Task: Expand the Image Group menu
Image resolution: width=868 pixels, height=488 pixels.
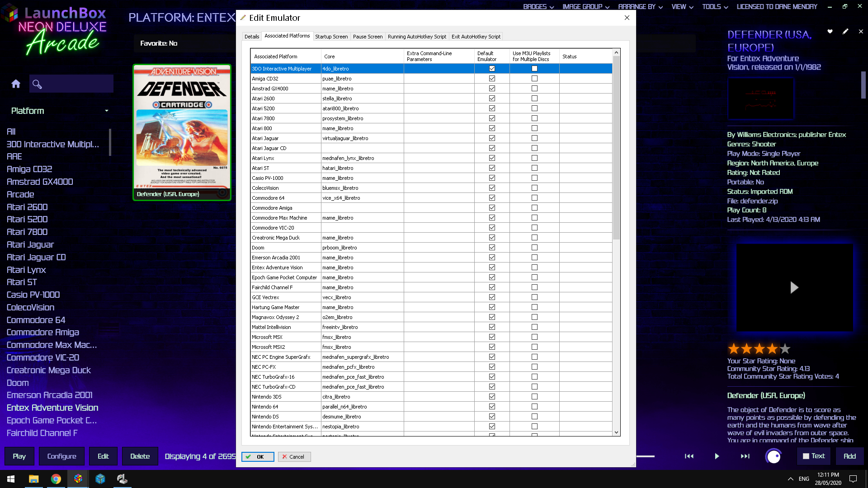Action: 586,7
